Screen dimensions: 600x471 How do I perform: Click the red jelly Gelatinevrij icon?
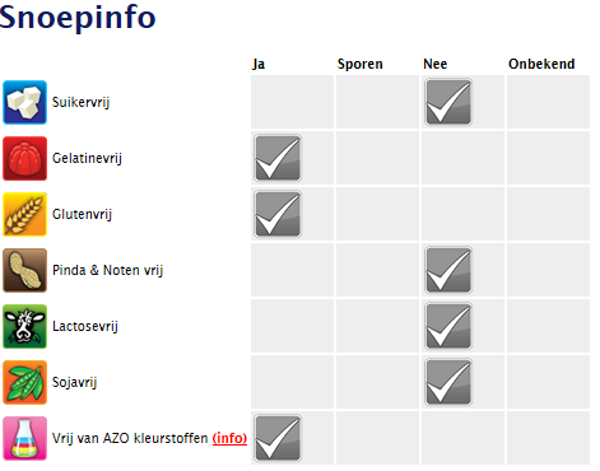click(25, 158)
